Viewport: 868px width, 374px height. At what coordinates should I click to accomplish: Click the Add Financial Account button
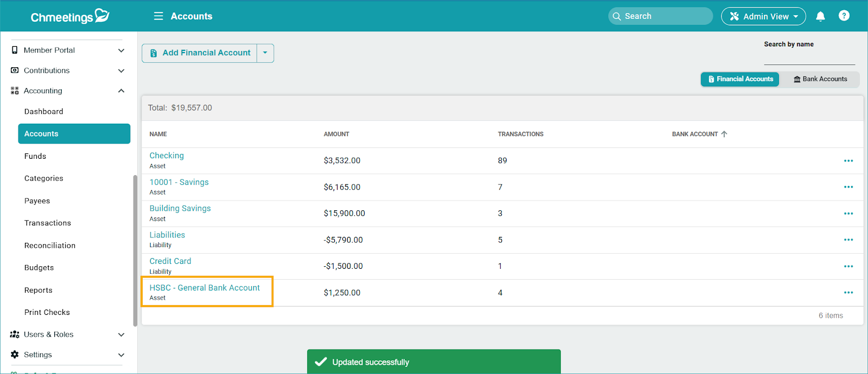(200, 53)
